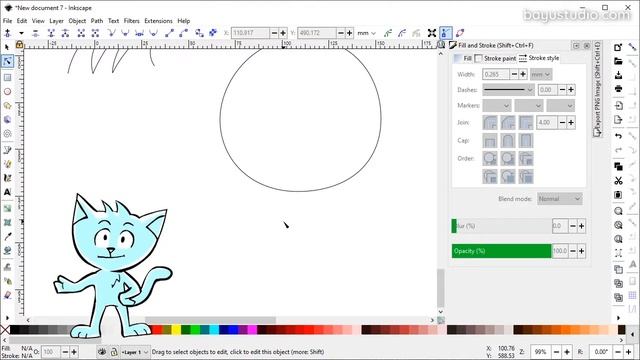This screenshot has height=360, width=640.
Task: Select the Selector arrow tool
Action: (7, 47)
